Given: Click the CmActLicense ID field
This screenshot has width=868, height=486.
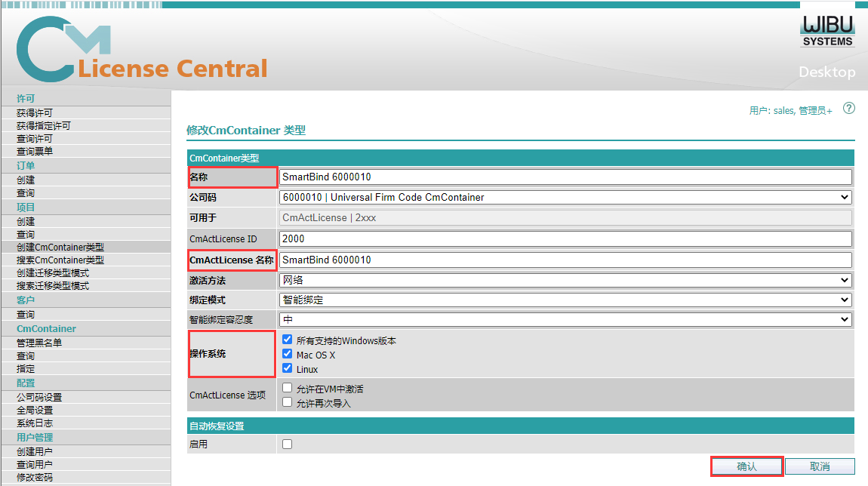Looking at the screenshot, I should point(565,238).
